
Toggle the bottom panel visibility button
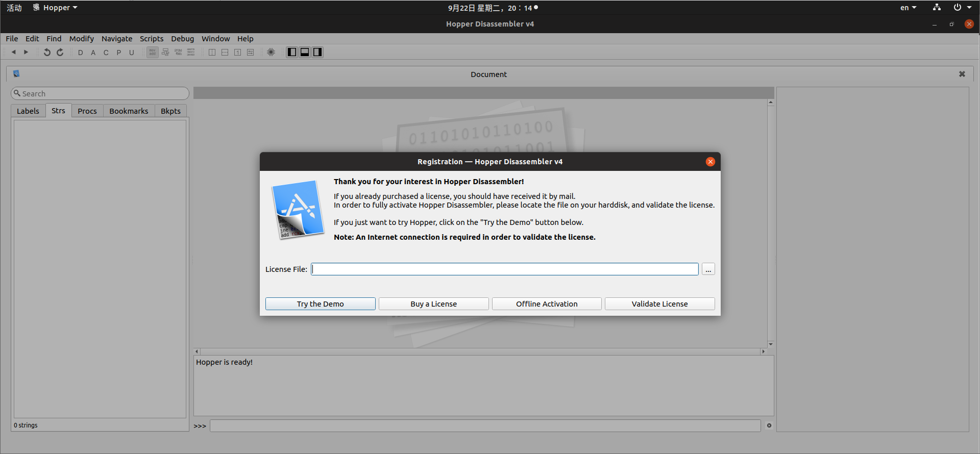click(x=305, y=52)
